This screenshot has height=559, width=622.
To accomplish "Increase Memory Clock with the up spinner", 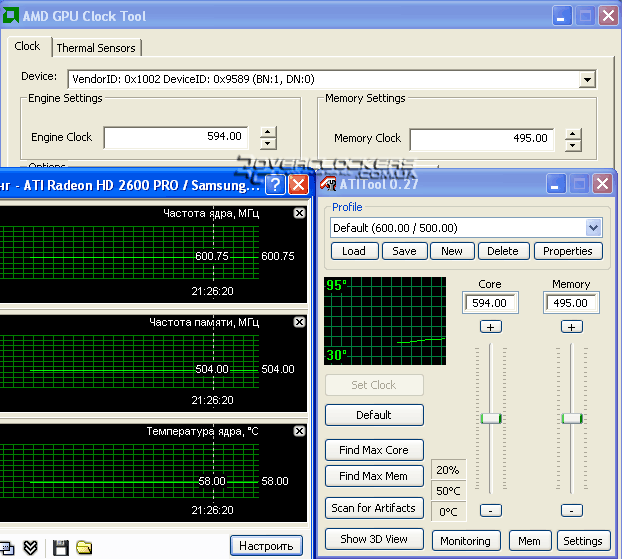I will (573, 134).
